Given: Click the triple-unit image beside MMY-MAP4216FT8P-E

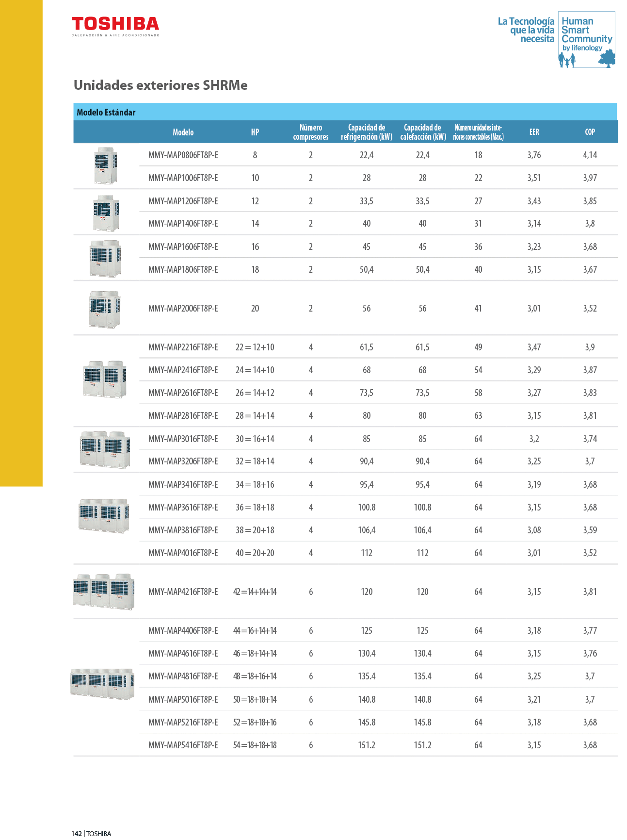Looking at the screenshot, I should click(x=104, y=592).
